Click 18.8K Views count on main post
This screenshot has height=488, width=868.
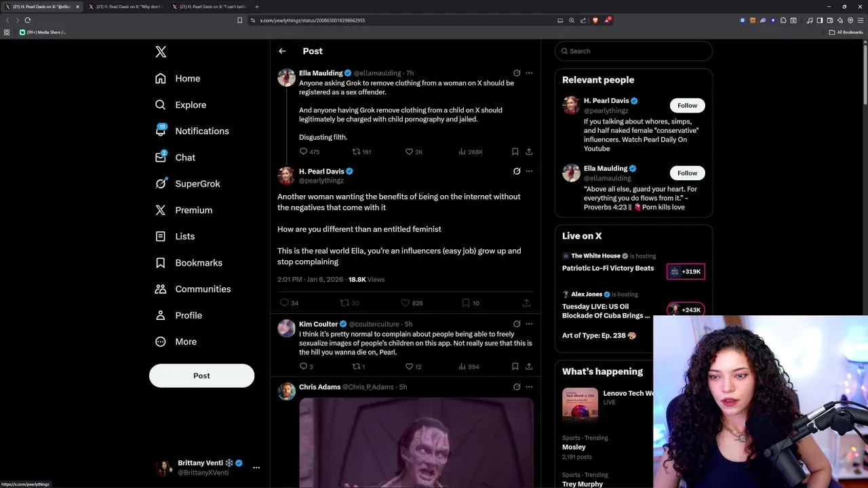(366, 279)
